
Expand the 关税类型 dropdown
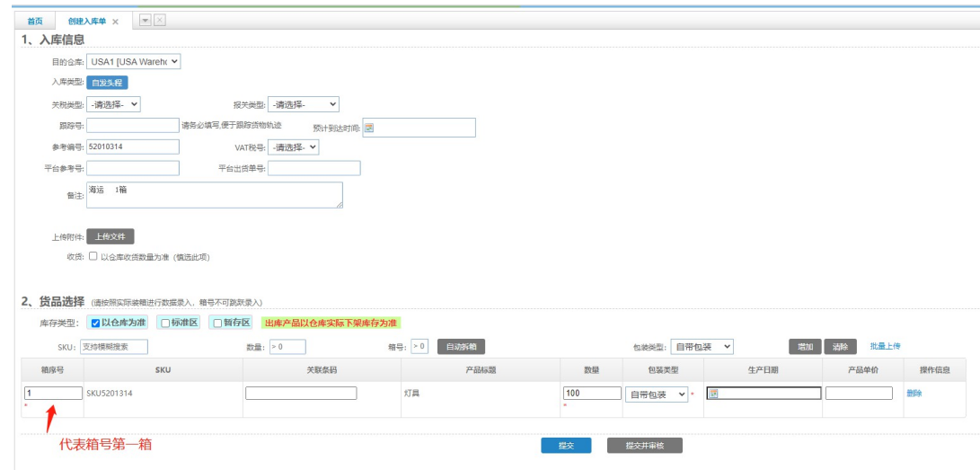click(x=113, y=104)
